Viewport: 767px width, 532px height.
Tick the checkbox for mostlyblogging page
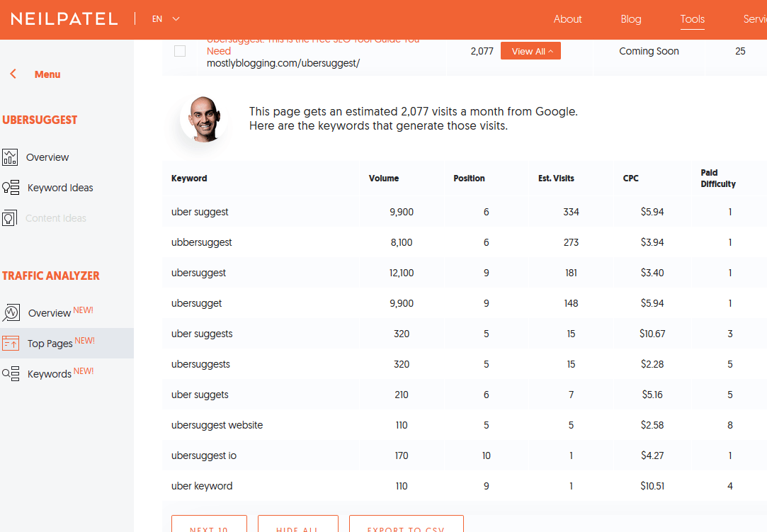180,51
